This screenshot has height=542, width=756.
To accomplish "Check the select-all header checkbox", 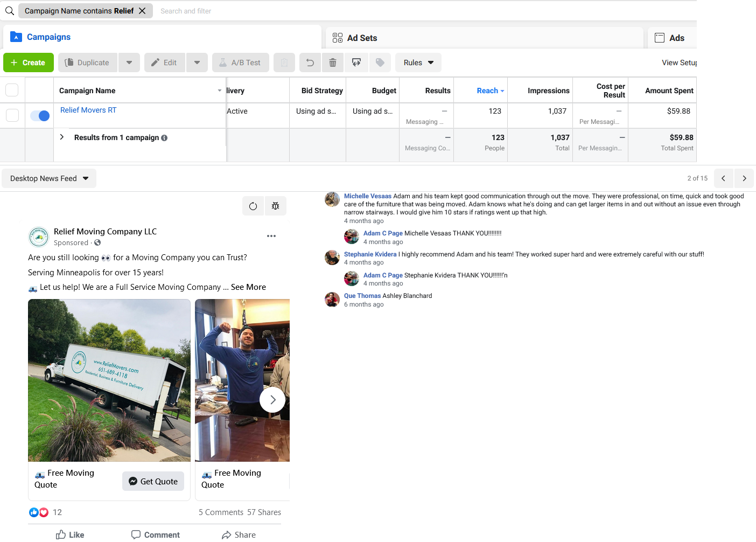I will [x=12, y=90].
